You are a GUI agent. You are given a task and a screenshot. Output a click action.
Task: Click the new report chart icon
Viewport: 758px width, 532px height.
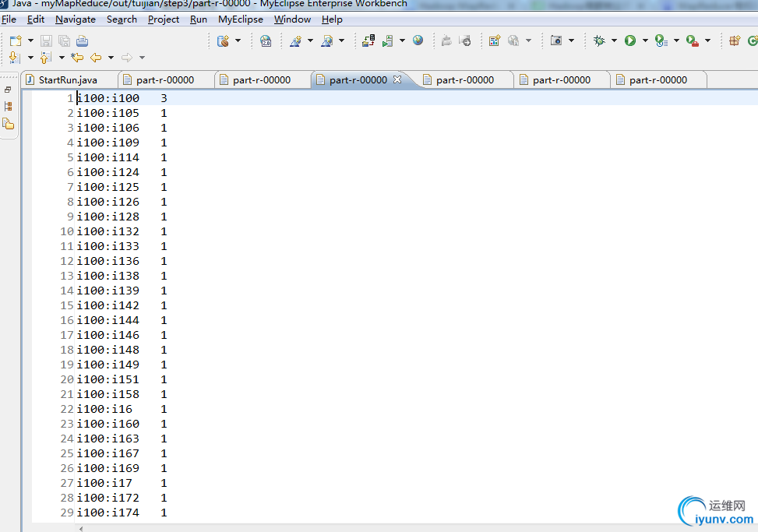[x=494, y=41]
